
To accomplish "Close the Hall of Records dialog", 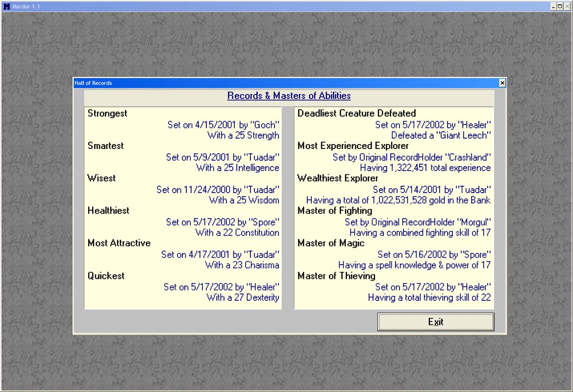I will [502, 83].
